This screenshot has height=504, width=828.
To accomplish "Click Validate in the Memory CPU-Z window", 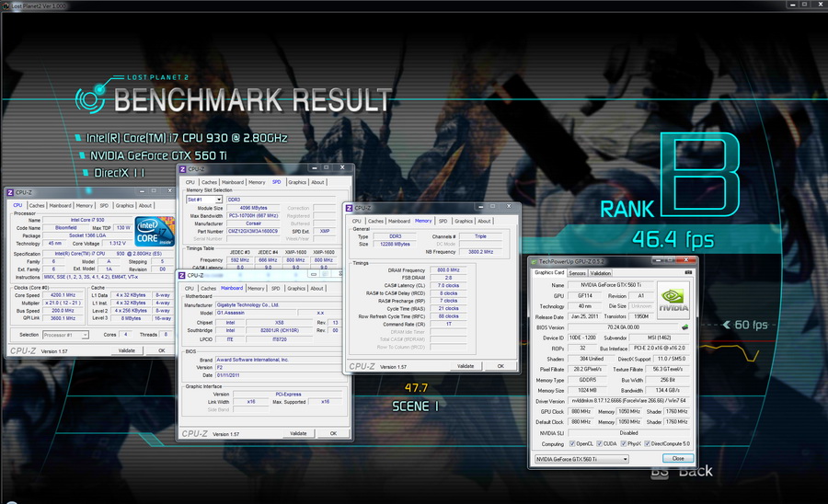I will pos(466,366).
